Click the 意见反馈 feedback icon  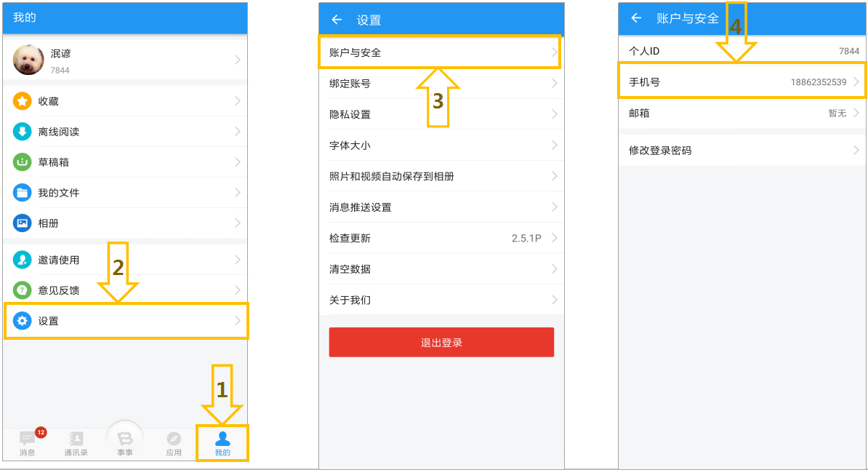22,290
